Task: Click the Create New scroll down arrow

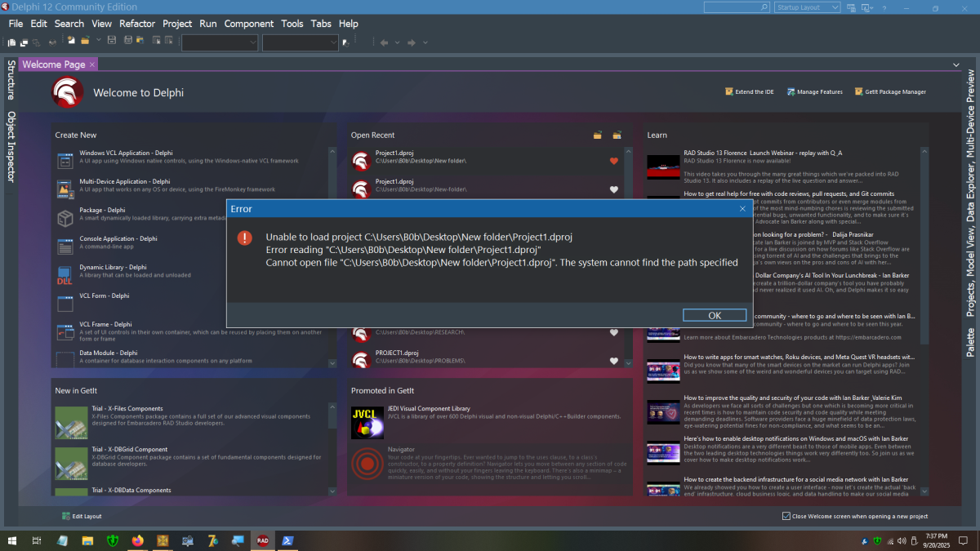Action: pos(332,362)
